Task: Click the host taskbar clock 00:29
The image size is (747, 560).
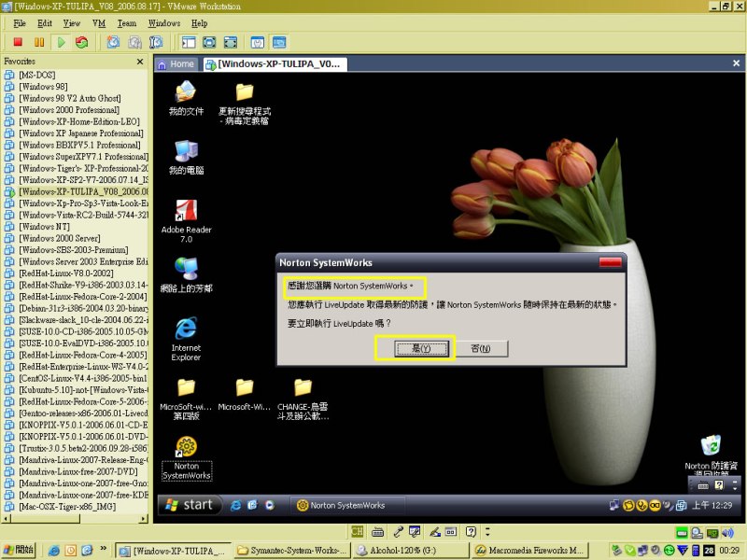Action: 729,551
